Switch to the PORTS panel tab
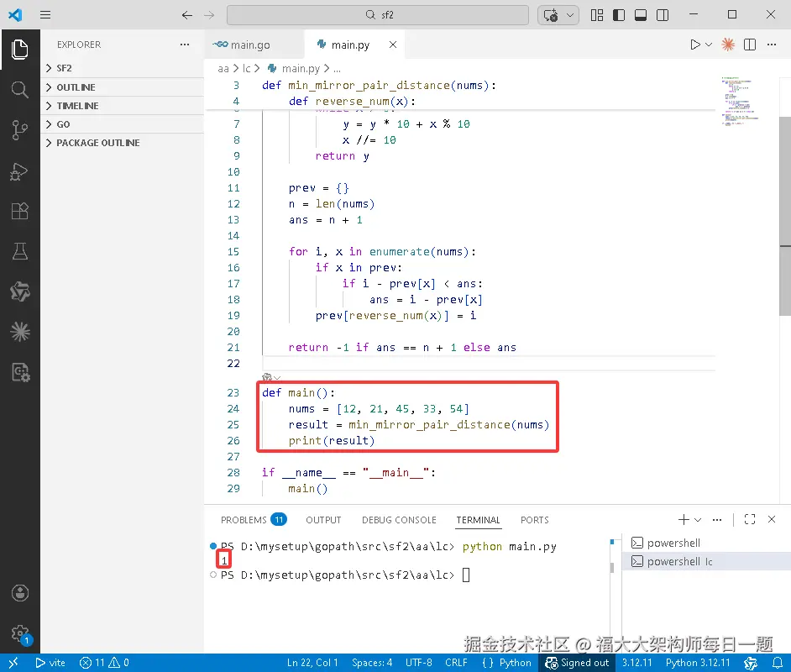791x672 pixels. pyautogui.click(x=535, y=520)
